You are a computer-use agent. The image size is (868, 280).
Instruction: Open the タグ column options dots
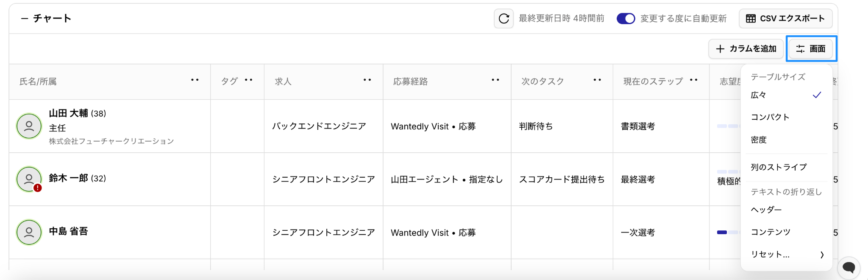tap(248, 80)
